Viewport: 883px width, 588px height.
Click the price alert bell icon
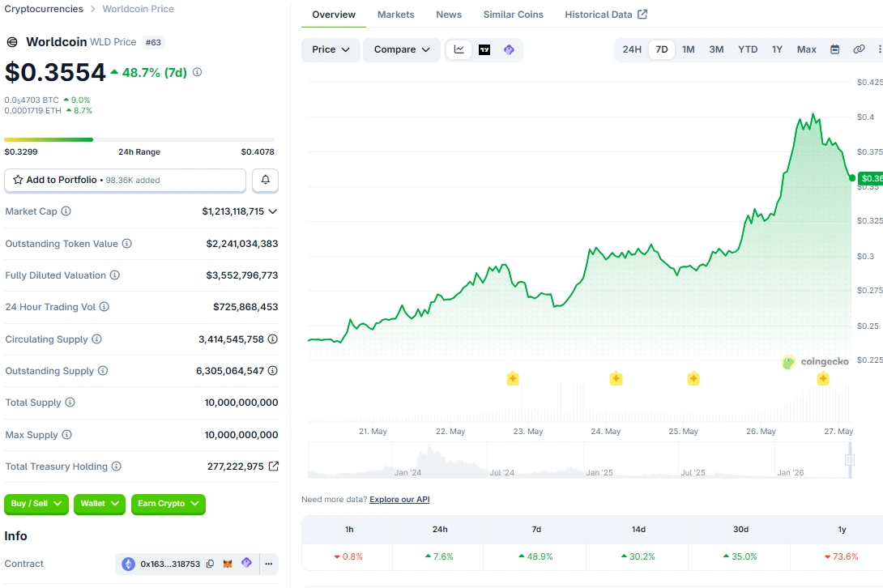pyautogui.click(x=265, y=181)
